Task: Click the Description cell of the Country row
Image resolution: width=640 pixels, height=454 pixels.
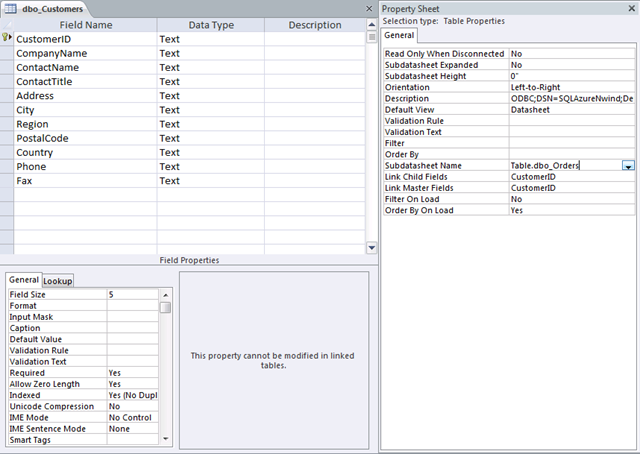Action: click(x=315, y=152)
